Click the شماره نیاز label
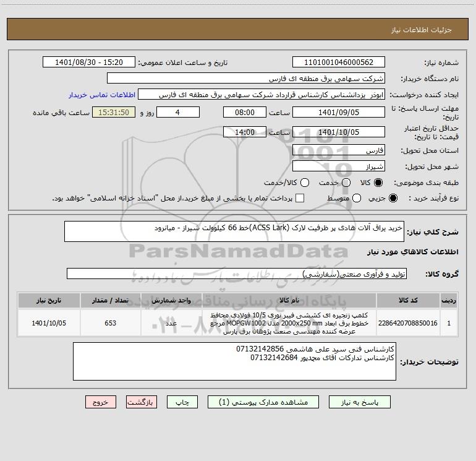Image resolution: width=476 pixels, height=461 pixels. click(x=441, y=62)
